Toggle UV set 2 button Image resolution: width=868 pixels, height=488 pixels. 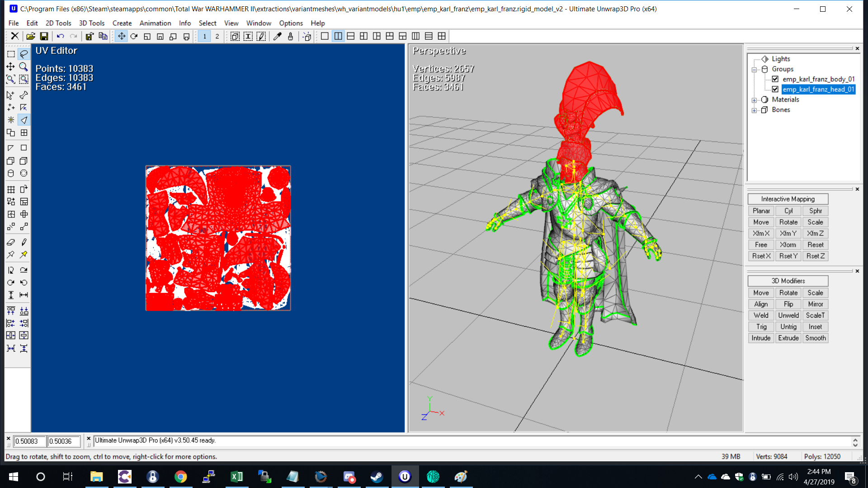[x=217, y=36]
